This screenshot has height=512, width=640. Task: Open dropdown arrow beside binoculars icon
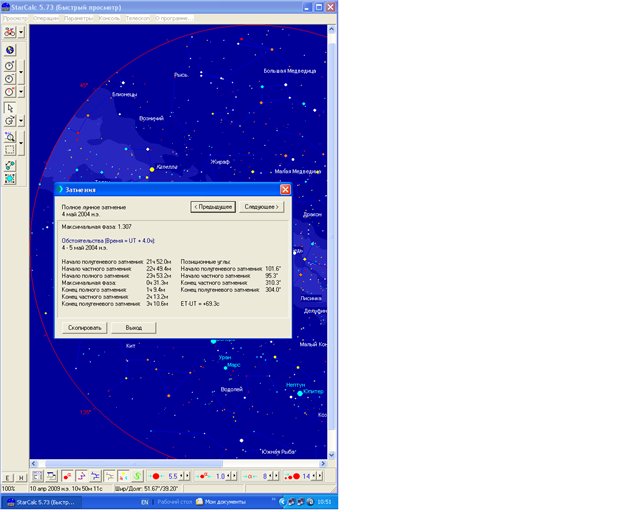tap(21, 32)
